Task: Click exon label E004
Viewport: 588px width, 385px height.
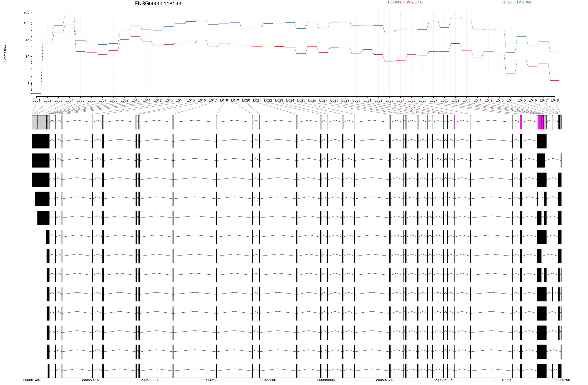Action: (69, 100)
